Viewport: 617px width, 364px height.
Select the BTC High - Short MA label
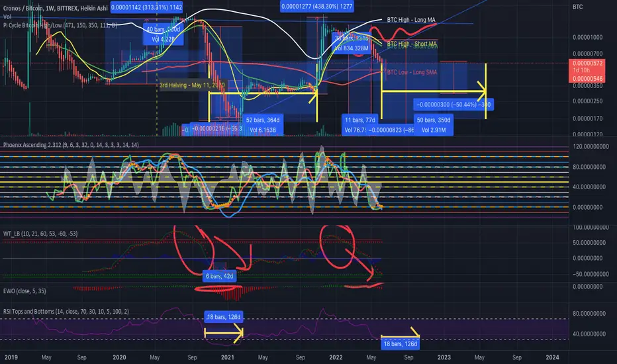pyautogui.click(x=412, y=44)
